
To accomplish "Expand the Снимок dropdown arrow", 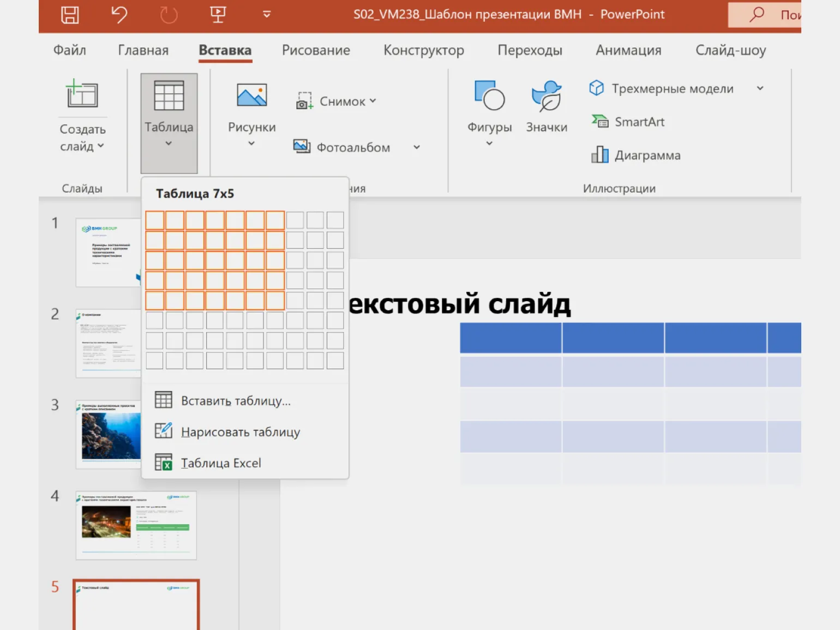I will (x=373, y=101).
